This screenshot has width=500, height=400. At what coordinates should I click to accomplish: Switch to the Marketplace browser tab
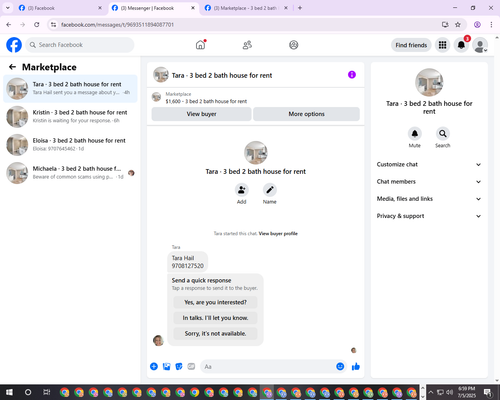(245, 8)
